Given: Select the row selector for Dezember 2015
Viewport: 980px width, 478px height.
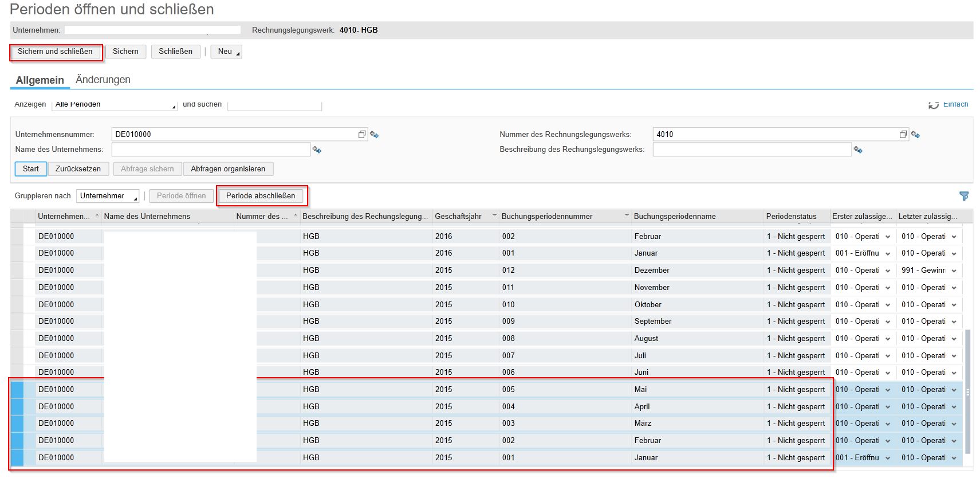Looking at the screenshot, I should click(x=17, y=271).
